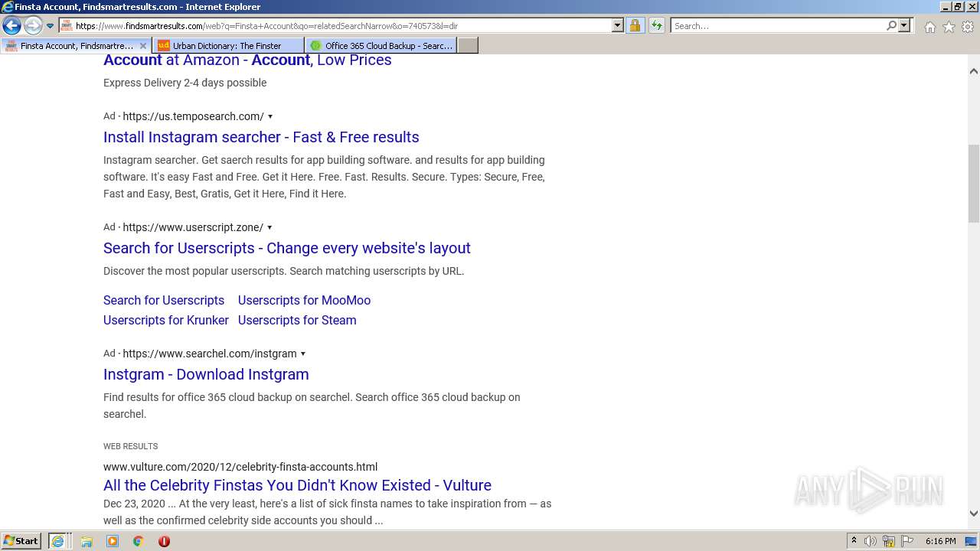Viewport: 980px width, 551px height.
Task: Click the page scrollbar down arrow
Action: click(973, 514)
